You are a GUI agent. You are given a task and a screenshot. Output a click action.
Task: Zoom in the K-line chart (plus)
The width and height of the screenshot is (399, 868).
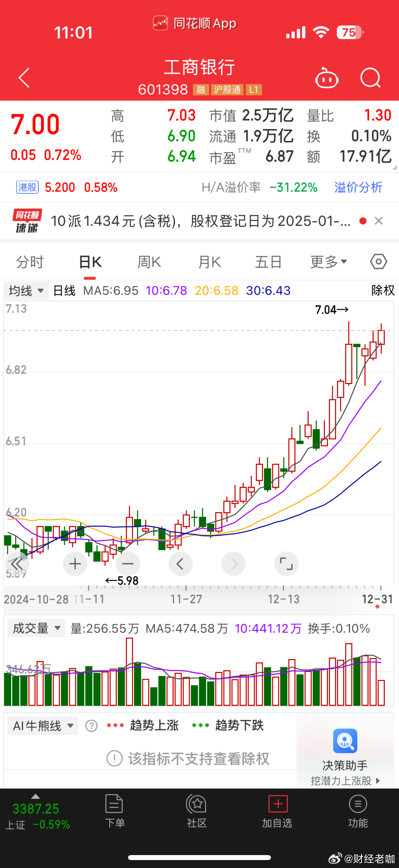pos(75,564)
